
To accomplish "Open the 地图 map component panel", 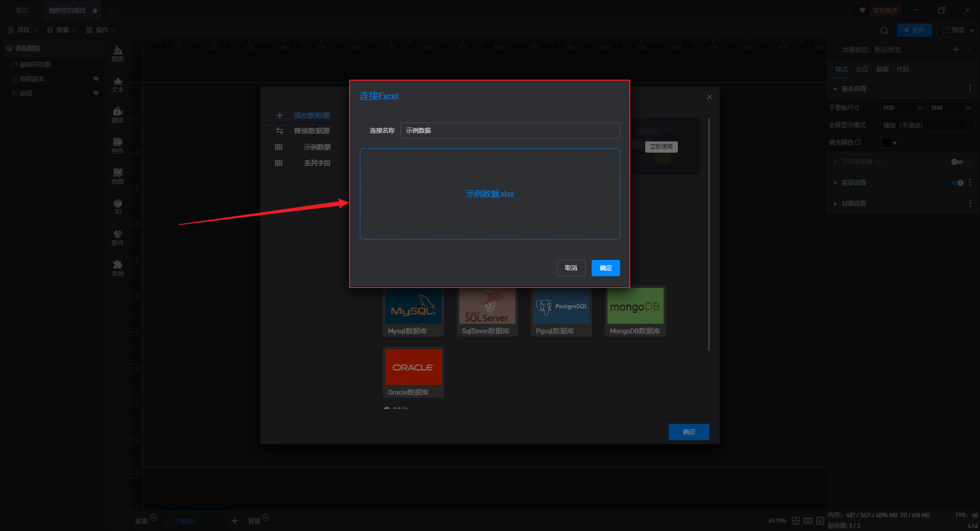I will click(x=117, y=177).
